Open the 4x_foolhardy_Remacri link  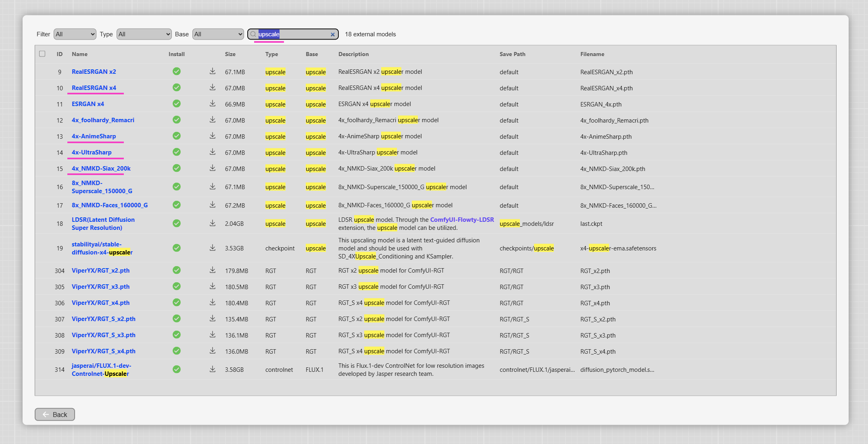[x=103, y=120]
